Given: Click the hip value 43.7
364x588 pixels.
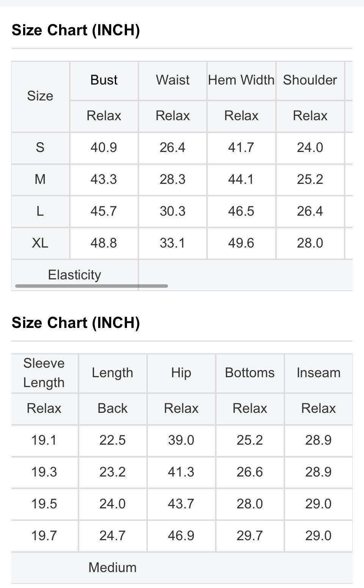Looking at the screenshot, I should click(181, 504).
